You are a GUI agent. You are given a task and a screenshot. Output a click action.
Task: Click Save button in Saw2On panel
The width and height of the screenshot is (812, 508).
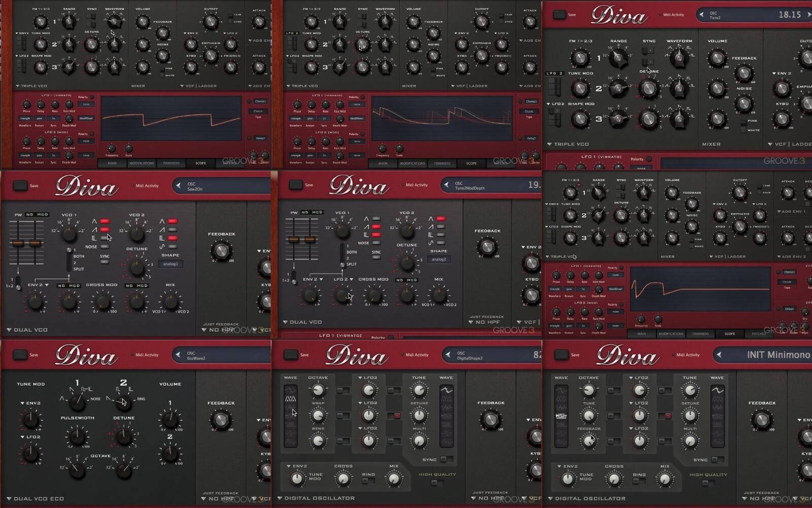pos(20,185)
